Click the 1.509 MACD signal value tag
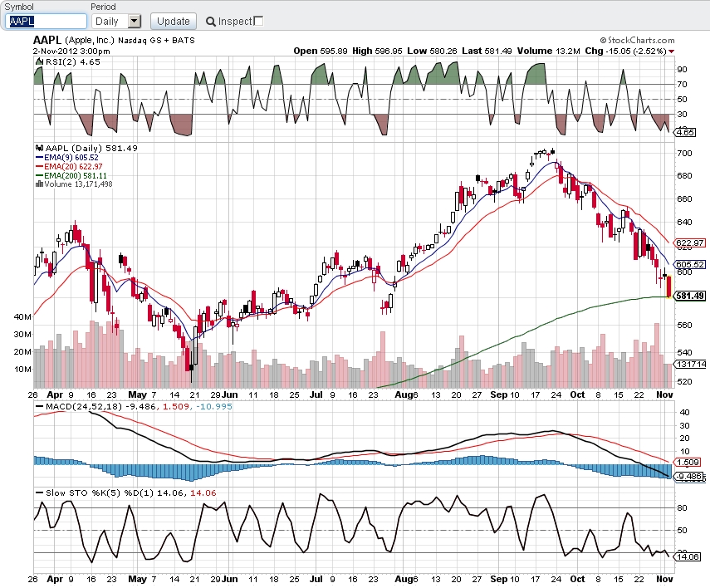Screen dimensions: 710x588 [x=688, y=462]
